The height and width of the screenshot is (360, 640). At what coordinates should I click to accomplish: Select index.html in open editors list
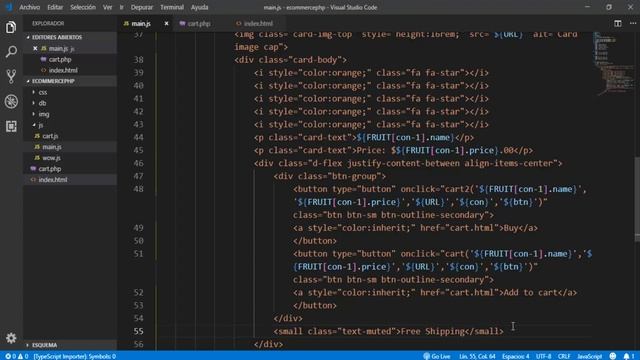click(x=63, y=71)
